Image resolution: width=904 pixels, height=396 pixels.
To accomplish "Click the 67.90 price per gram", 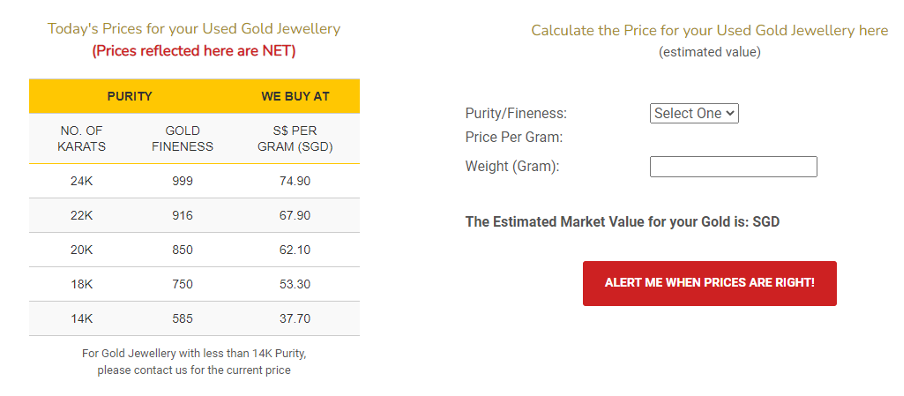I will pyautogui.click(x=295, y=216).
